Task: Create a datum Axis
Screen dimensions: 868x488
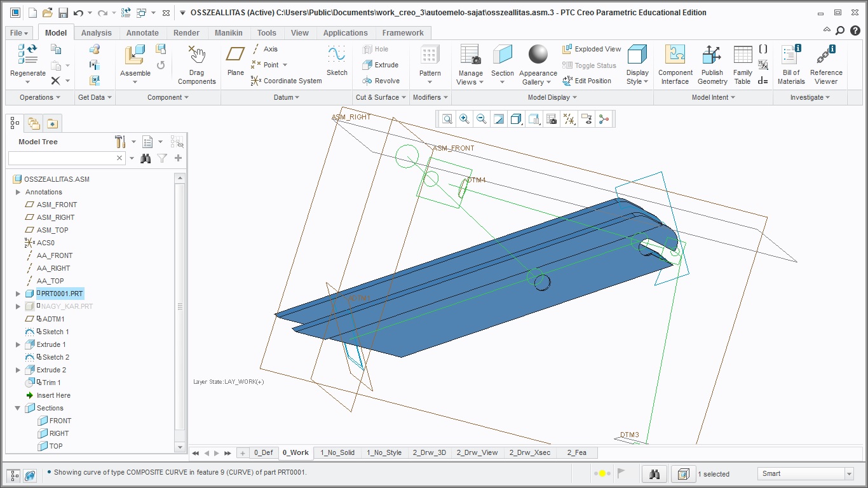Action: (264, 49)
